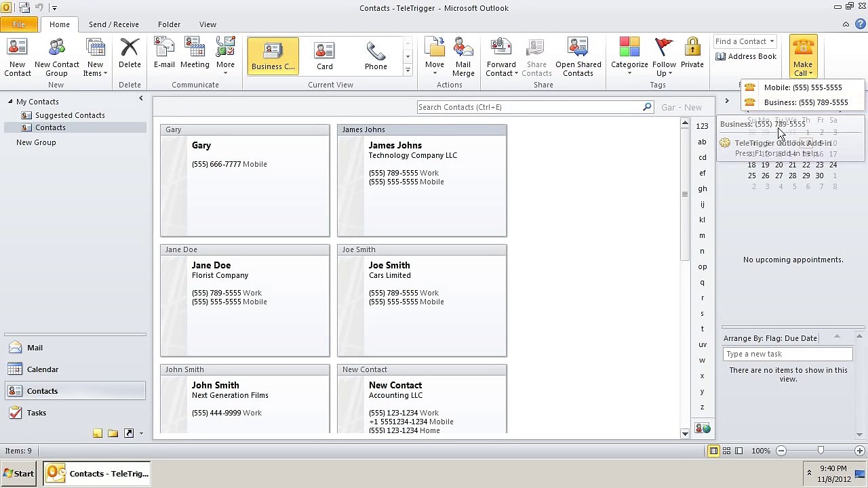868x488 pixels.
Task: Select Normal view in the status bar
Action: coord(713,451)
